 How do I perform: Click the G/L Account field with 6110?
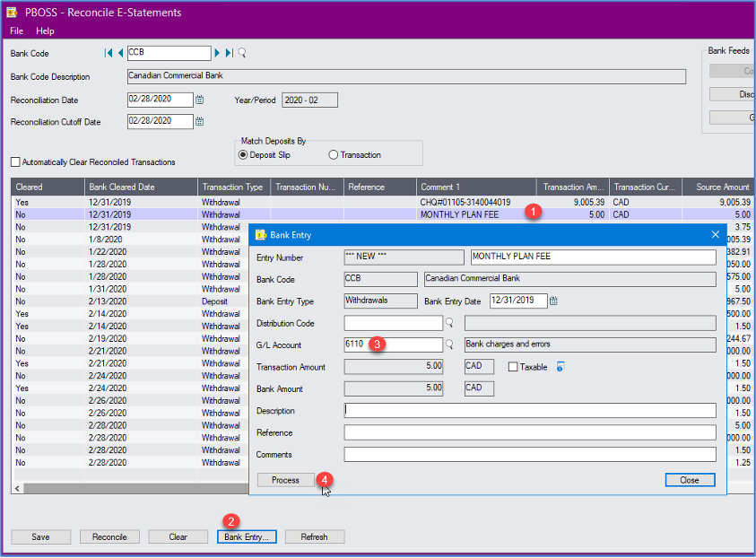(393, 344)
